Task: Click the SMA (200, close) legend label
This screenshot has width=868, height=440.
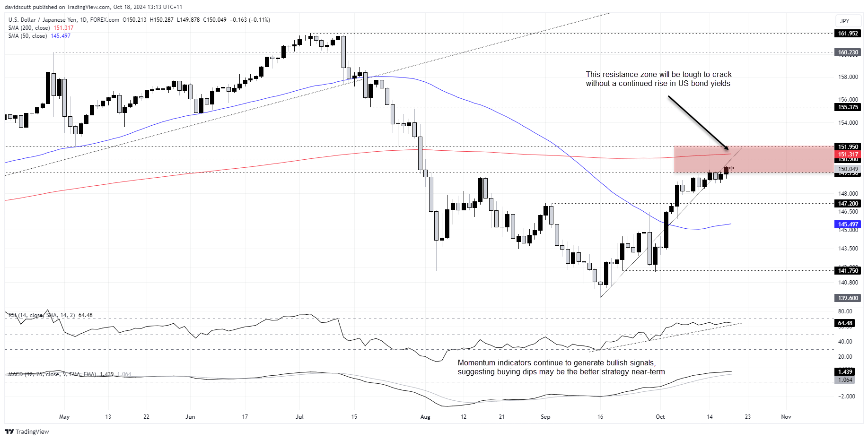Action: (29, 28)
